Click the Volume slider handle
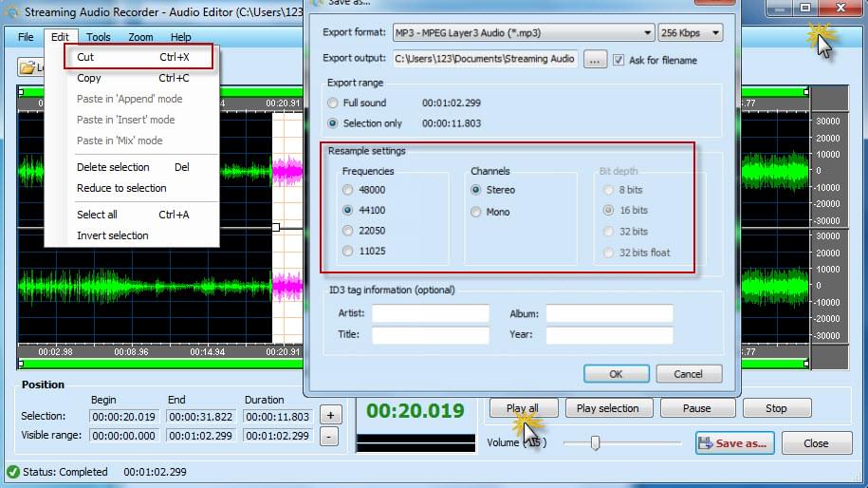 (x=595, y=442)
